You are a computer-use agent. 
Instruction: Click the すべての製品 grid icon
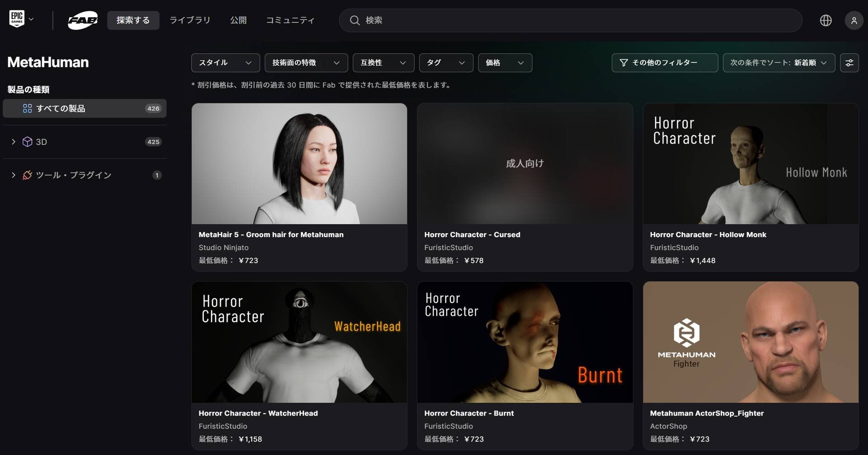click(x=27, y=108)
